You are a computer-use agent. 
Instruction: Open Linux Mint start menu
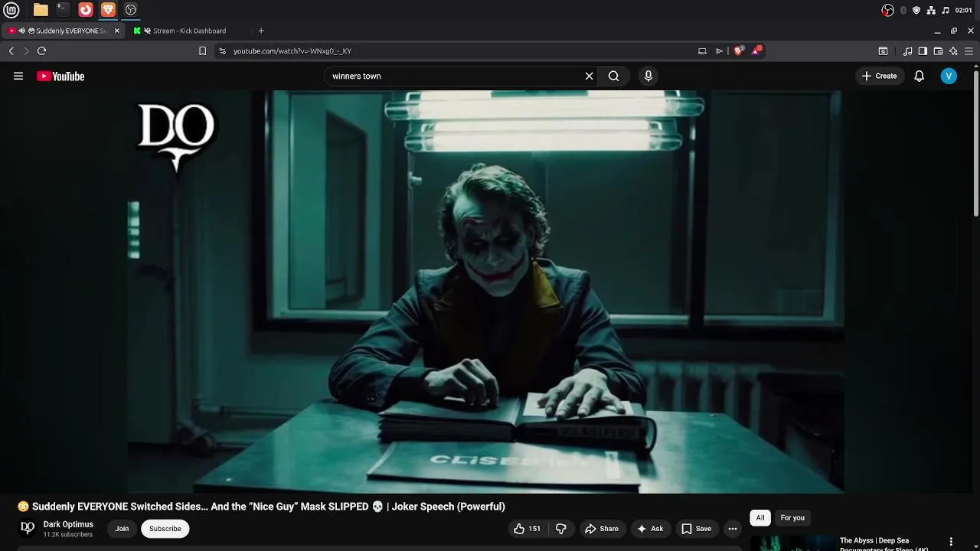pyautogui.click(x=11, y=10)
